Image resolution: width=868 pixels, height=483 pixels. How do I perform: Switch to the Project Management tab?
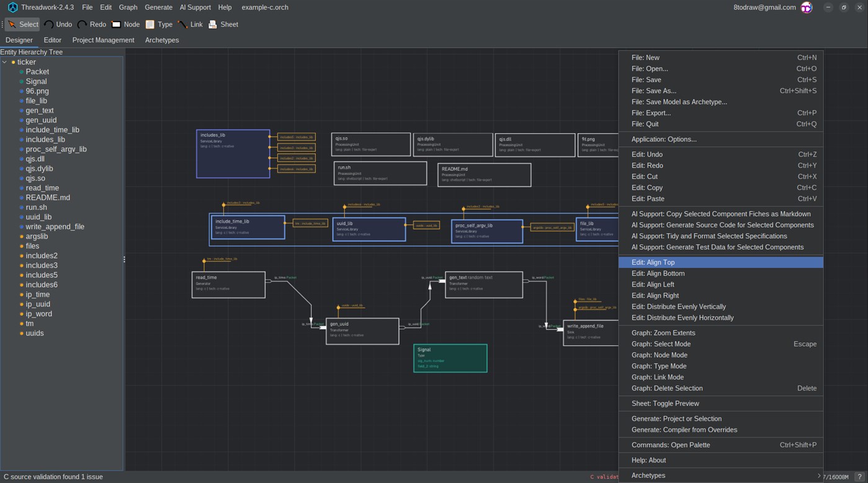[103, 40]
